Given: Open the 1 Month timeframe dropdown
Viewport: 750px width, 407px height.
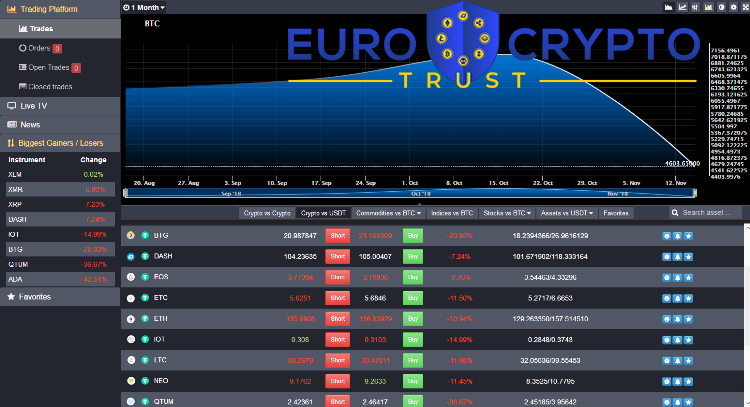Looking at the screenshot, I should pos(143,7).
